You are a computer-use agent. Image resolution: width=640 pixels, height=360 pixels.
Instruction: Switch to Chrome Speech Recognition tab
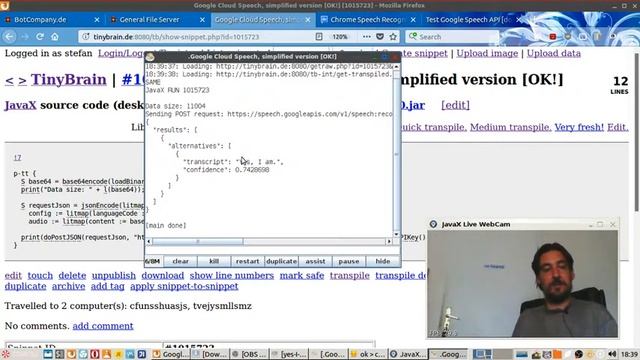click(x=367, y=20)
